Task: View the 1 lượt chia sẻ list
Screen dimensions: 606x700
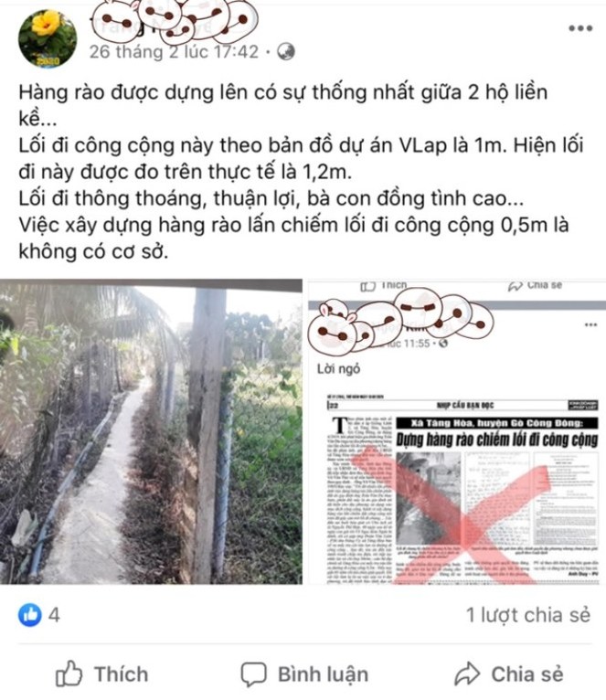Action: pyautogui.click(x=528, y=615)
